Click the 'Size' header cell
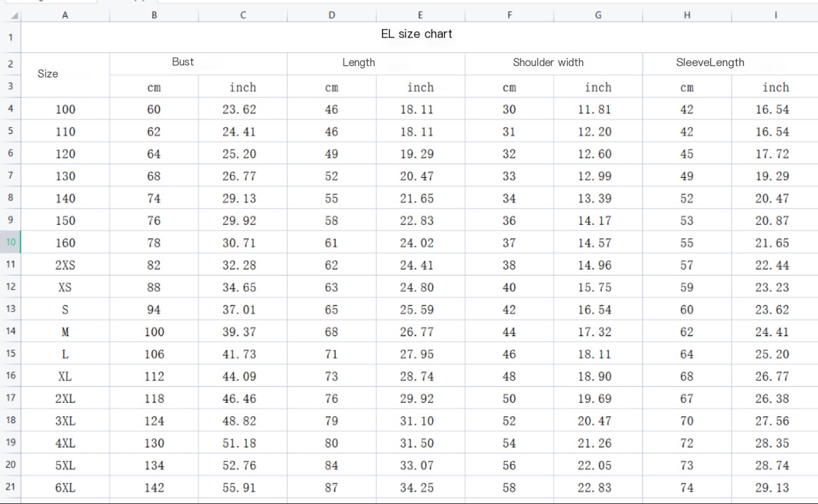818x504 pixels. (x=48, y=74)
